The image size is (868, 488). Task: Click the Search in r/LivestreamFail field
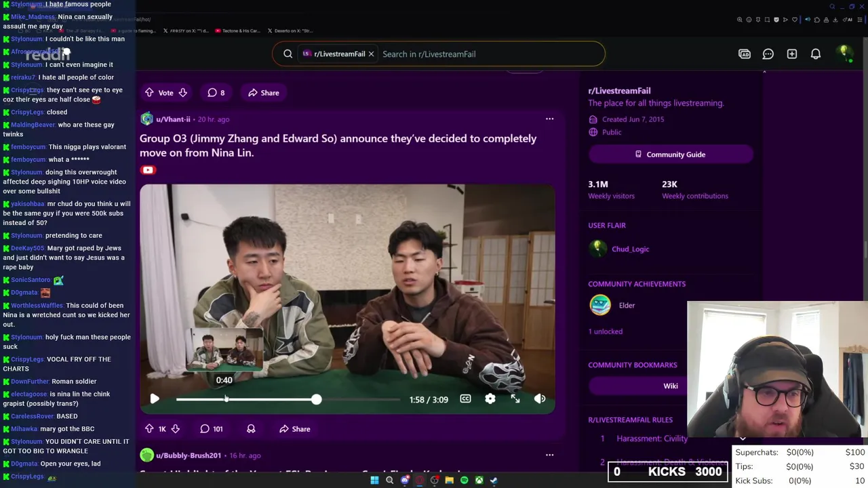pos(488,54)
